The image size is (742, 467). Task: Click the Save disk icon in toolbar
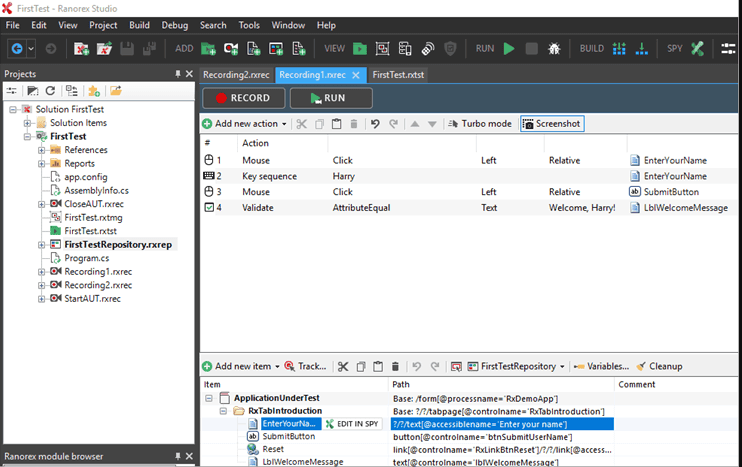pos(127,48)
